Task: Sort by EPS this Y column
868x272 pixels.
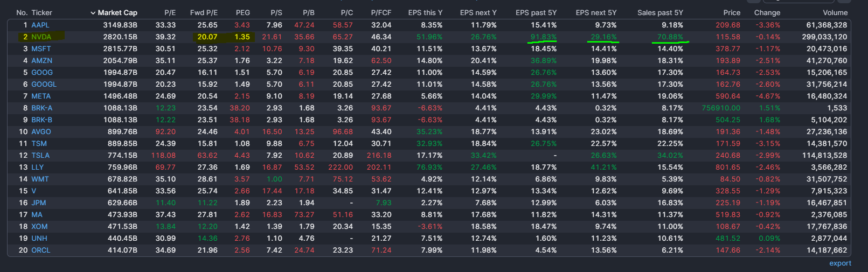Action: pyautogui.click(x=425, y=12)
